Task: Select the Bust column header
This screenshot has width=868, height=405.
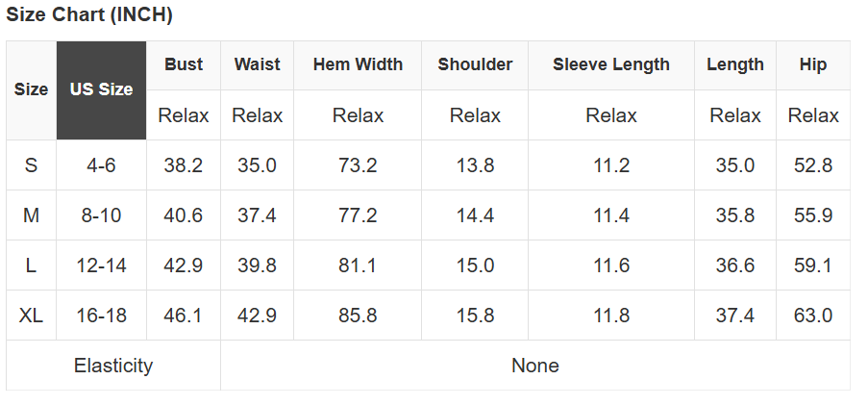Action: pyautogui.click(x=184, y=65)
